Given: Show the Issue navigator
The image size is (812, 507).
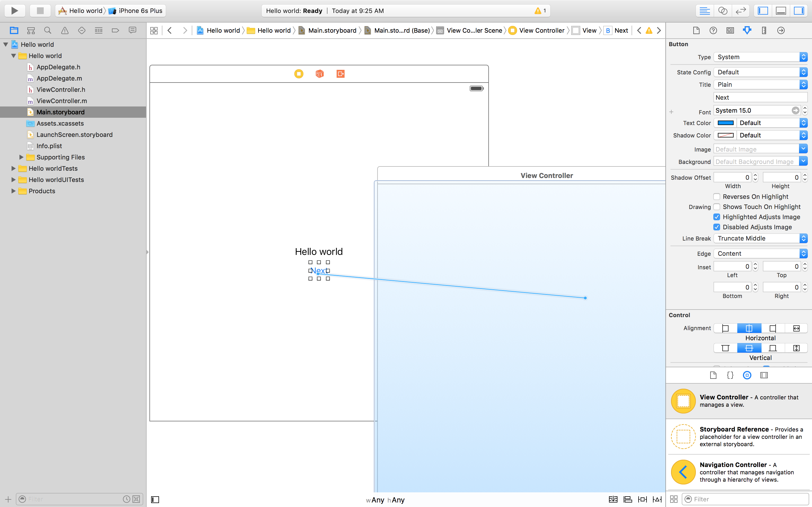Looking at the screenshot, I should [x=65, y=30].
